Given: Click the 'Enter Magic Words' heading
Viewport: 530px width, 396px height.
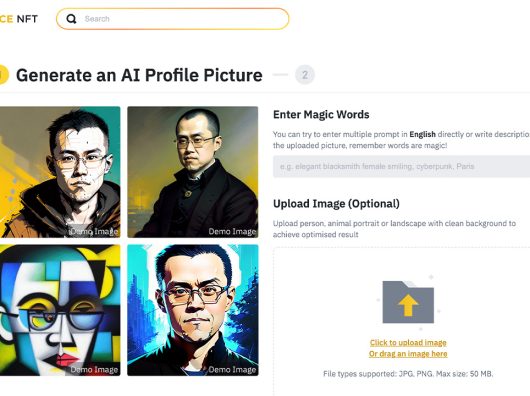Looking at the screenshot, I should pos(321,115).
